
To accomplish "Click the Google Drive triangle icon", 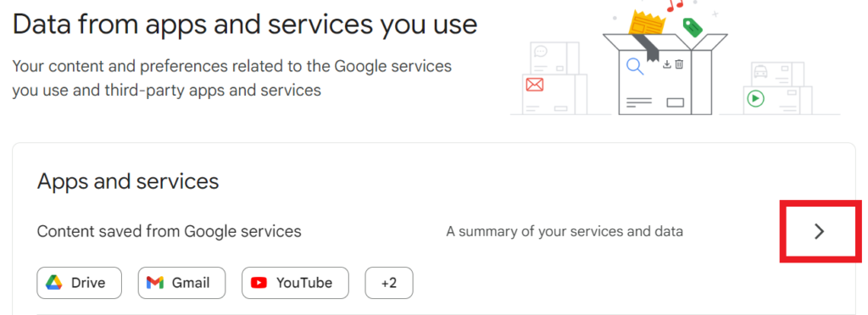I will pos(53,283).
